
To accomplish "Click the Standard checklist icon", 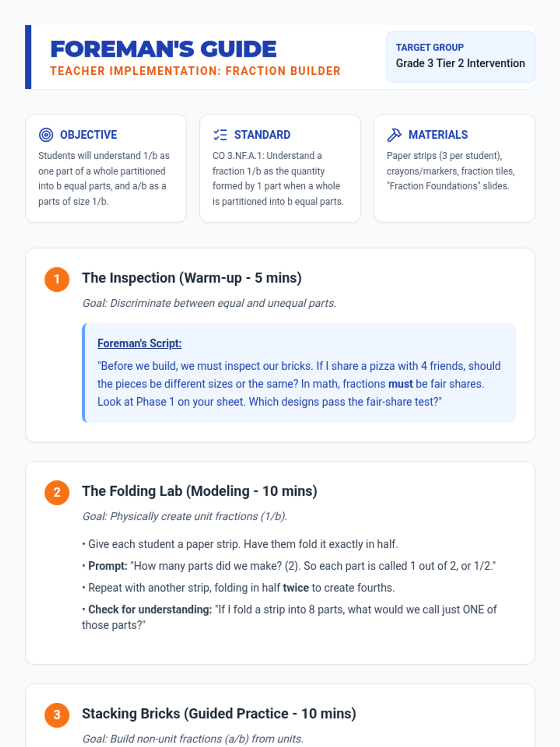I will pyautogui.click(x=220, y=135).
